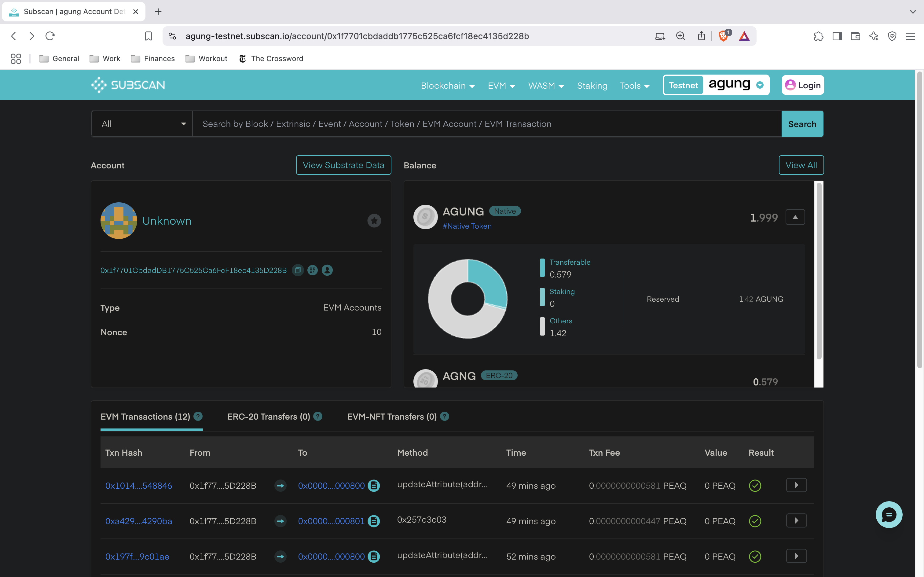Click the identity person icon beside address

click(x=327, y=270)
